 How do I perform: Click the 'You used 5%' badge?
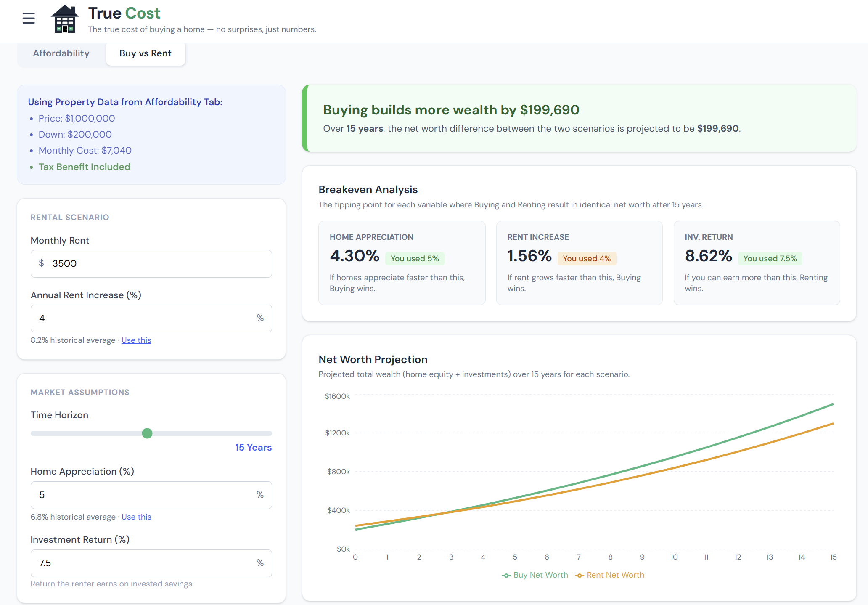pyautogui.click(x=415, y=259)
